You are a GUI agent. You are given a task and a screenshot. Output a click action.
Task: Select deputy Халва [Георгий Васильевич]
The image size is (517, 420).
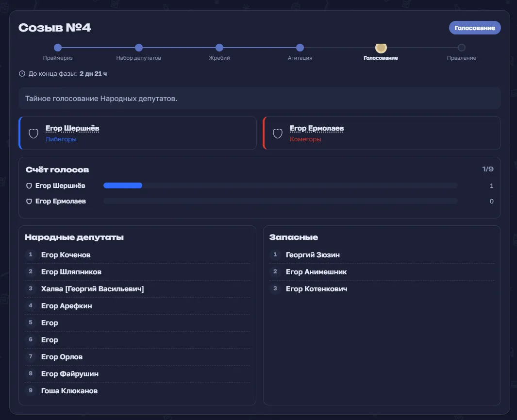[x=137, y=289]
